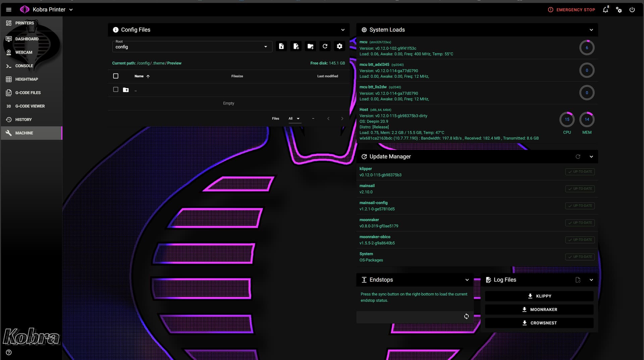644x360 pixels.
Task: Click .theme in current path
Action: (159, 63)
